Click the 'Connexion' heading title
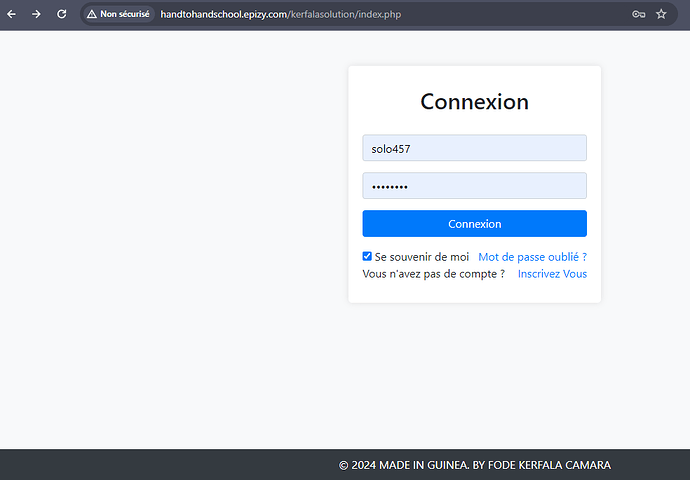Viewport: 690px width, 480px height. point(474,102)
